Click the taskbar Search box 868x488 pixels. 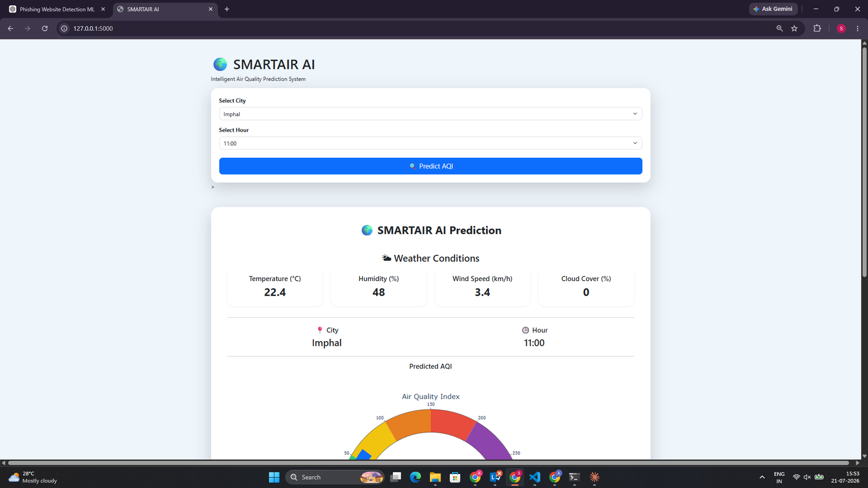pos(335,477)
